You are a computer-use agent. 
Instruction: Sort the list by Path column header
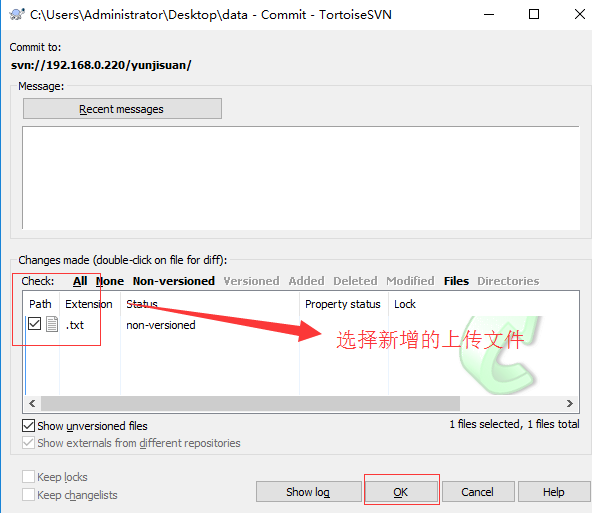[40, 304]
